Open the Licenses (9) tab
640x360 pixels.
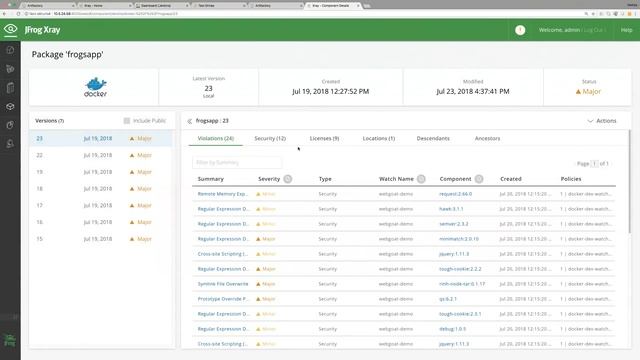click(x=324, y=138)
